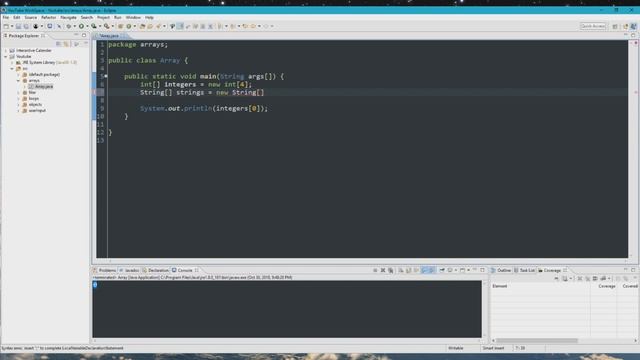Click the Clear Console icon
This screenshot has width=640, height=360.
(x=401, y=270)
